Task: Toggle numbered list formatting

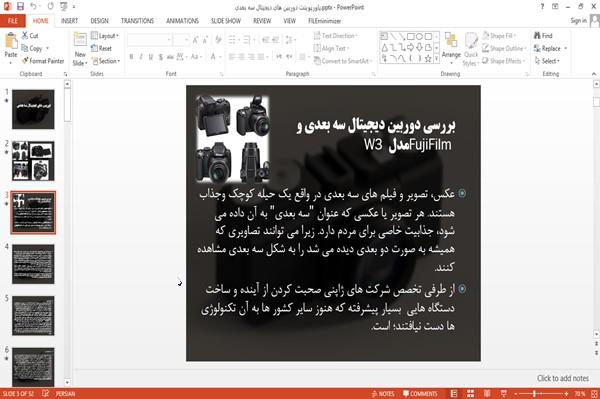Action: coord(247,39)
